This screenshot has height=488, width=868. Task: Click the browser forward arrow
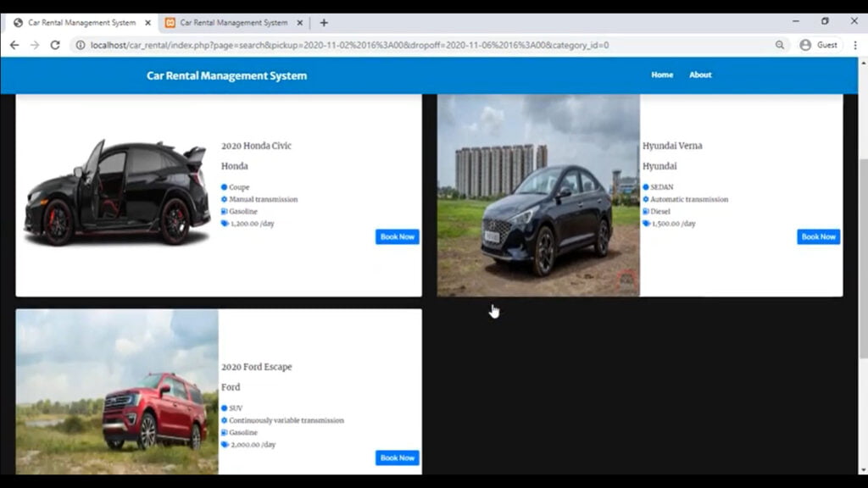pos(35,45)
